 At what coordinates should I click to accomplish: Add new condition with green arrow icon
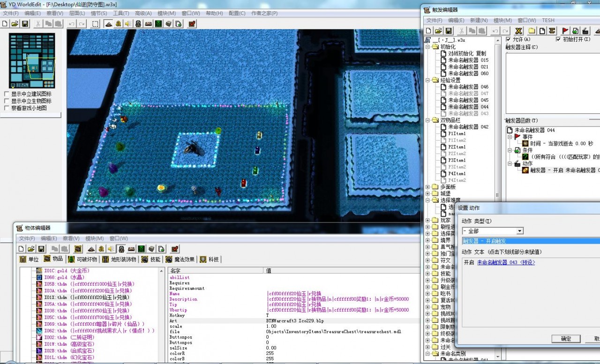click(576, 31)
